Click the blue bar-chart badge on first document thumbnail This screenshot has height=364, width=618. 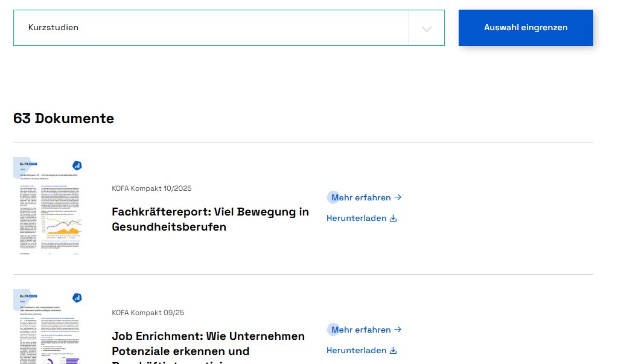pyautogui.click(x=76, y=165)
